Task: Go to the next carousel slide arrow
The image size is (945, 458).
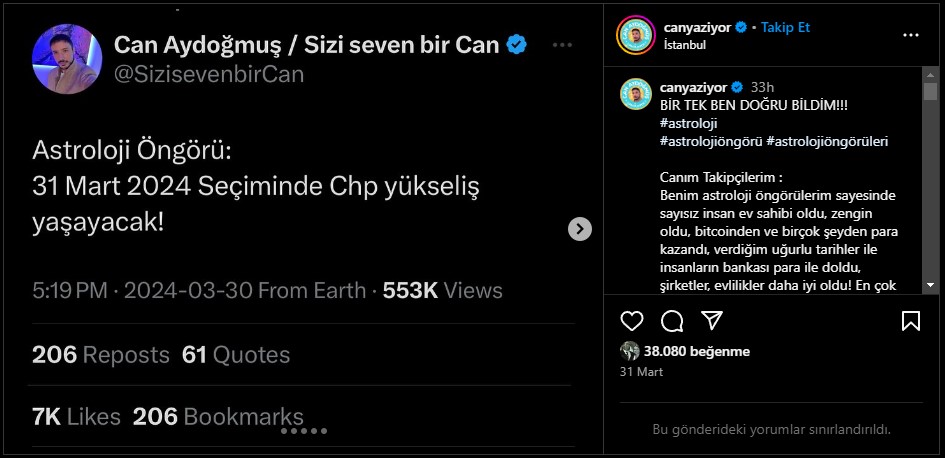Action: click(x=580, y=229)
